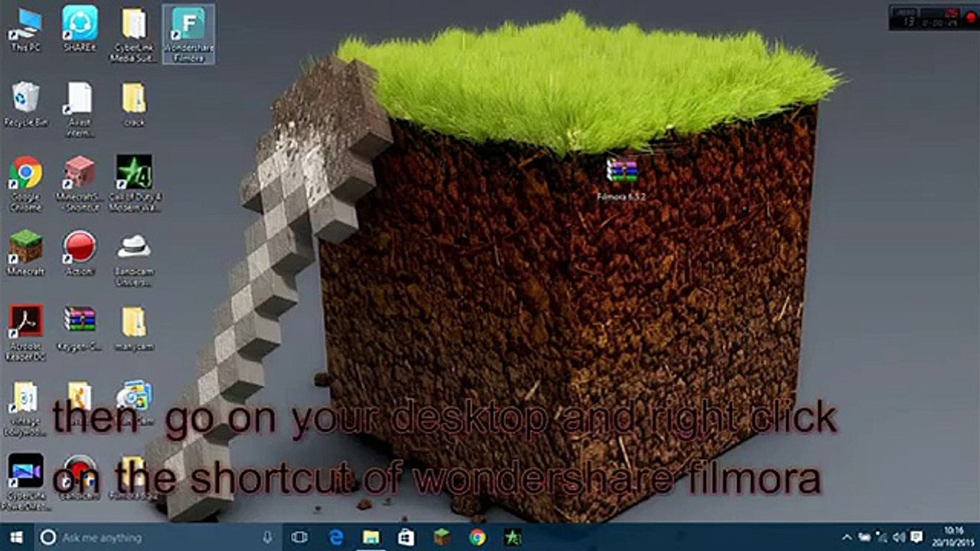Select the manycam folder icon
The image size is (980, 551).
tap(134, 328)
